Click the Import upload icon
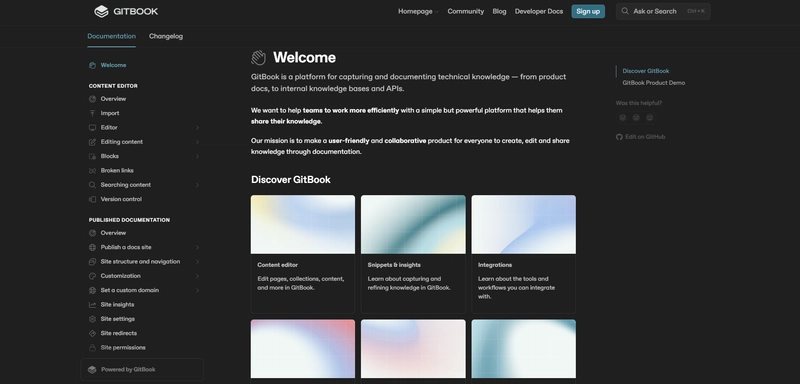Image resolution: width=800 pixels, height=384 pixels. tap(92, 113)
